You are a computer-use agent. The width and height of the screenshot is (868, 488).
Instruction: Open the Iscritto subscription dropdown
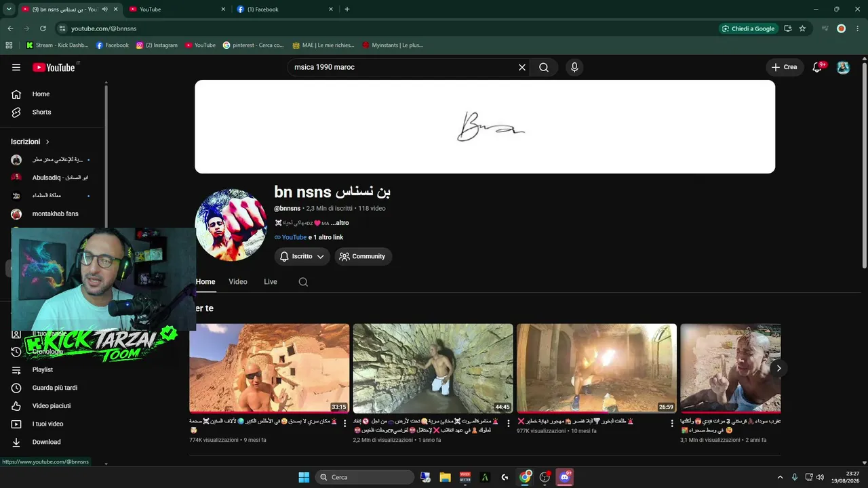(302, 256)
